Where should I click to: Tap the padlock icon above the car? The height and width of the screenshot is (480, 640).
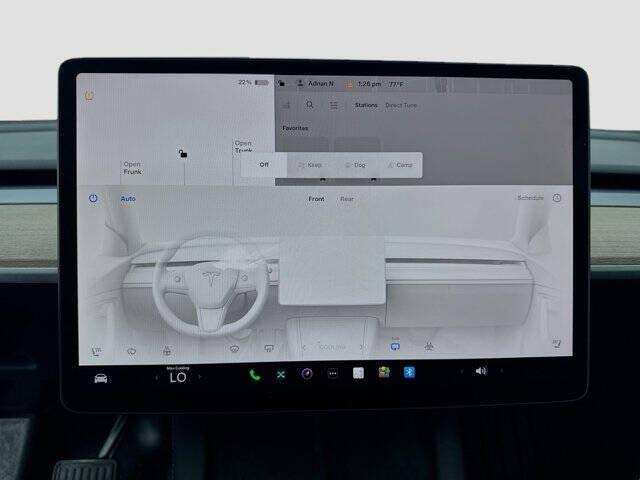[x=183, y=154]
